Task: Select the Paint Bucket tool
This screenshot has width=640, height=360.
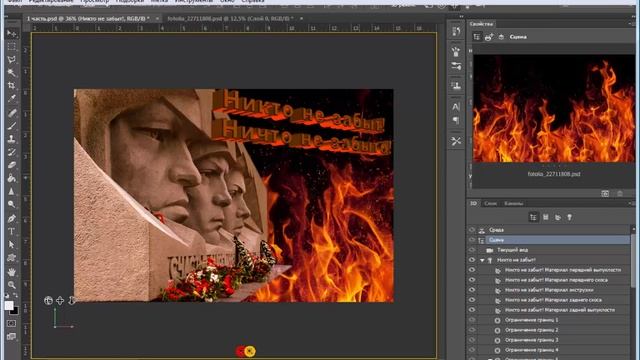Action: click(x=11, y=178)
